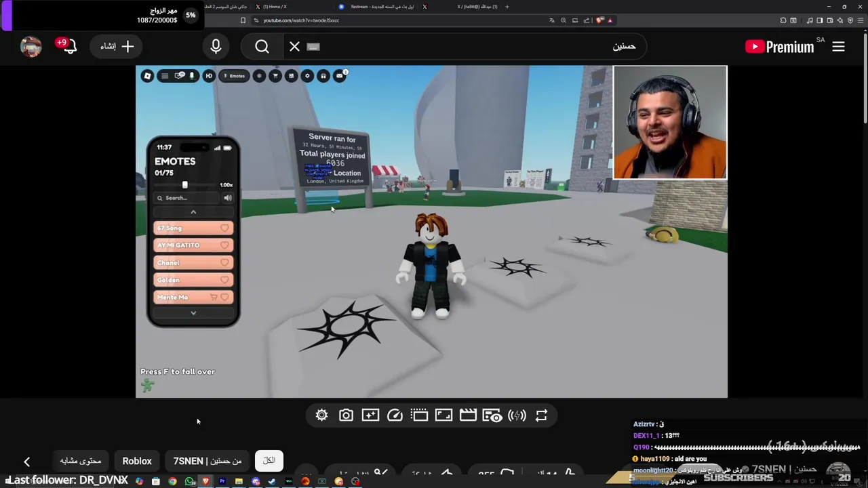Toggle the card visibility eye icon

[x=492, y=415]
